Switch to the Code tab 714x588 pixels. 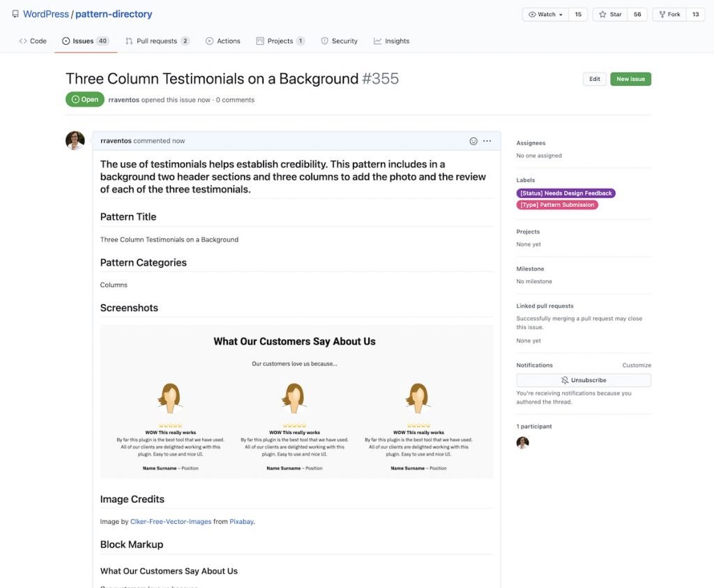[x=33, y=41]
